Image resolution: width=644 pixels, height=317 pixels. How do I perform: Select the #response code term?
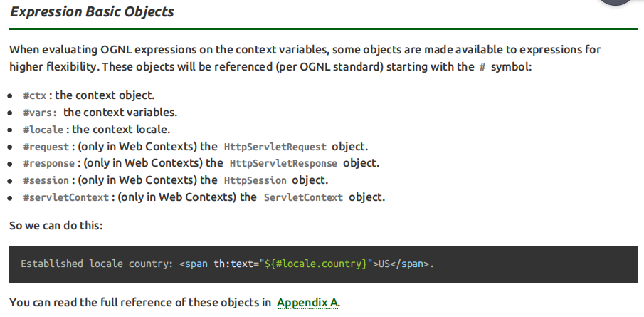tap(49, 164)
